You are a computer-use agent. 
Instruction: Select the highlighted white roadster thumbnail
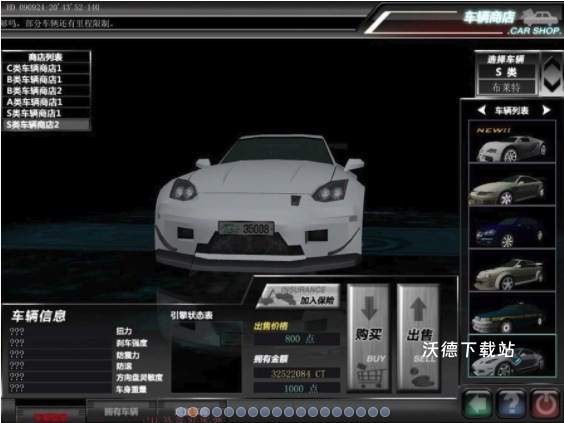pos(512,356)
